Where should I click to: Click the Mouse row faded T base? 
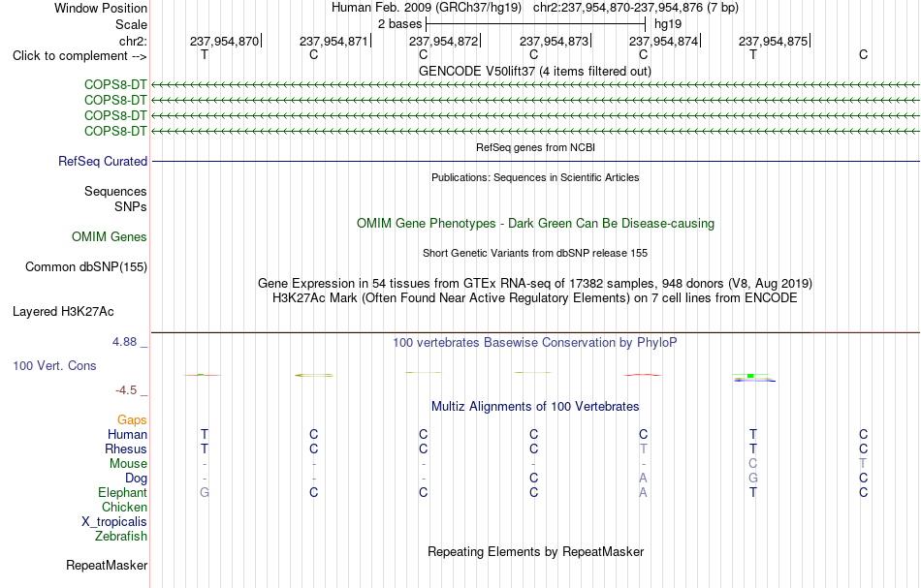point(863,464)
